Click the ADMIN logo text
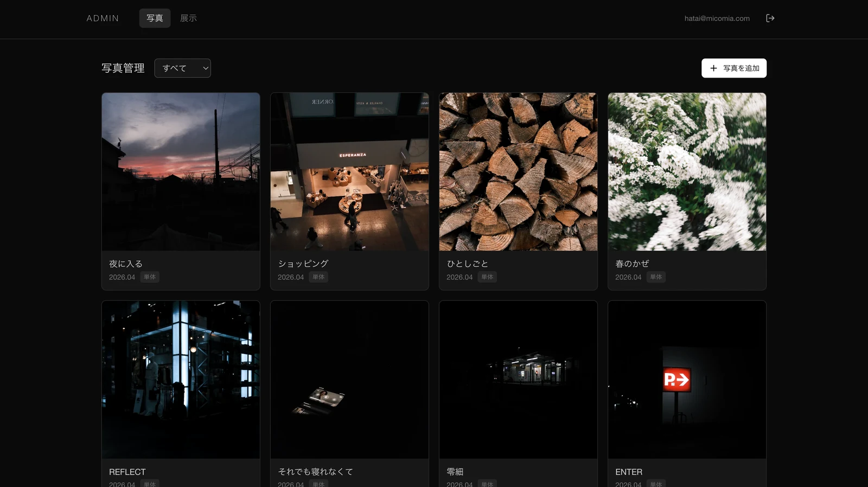868x487 pixels. 103,18
